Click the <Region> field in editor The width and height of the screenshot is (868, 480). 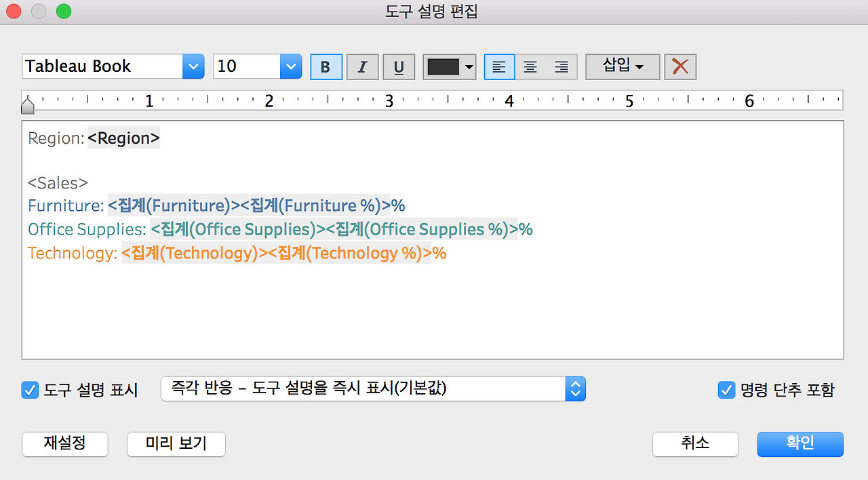(123, 138)
